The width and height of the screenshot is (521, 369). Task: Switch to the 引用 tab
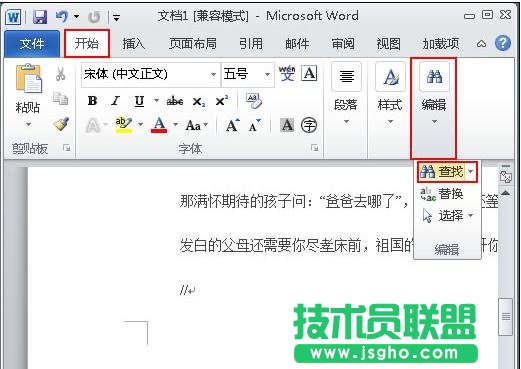[251, 44]
